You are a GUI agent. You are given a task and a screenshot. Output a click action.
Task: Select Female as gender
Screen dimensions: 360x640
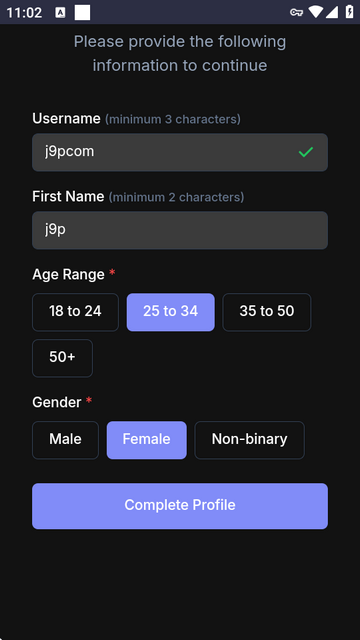(x=147, y=440)
